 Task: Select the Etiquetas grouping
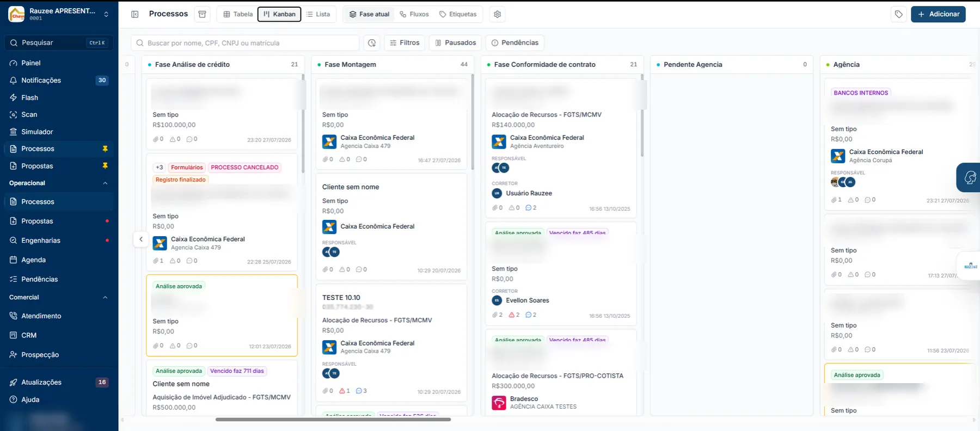point(458,14)
